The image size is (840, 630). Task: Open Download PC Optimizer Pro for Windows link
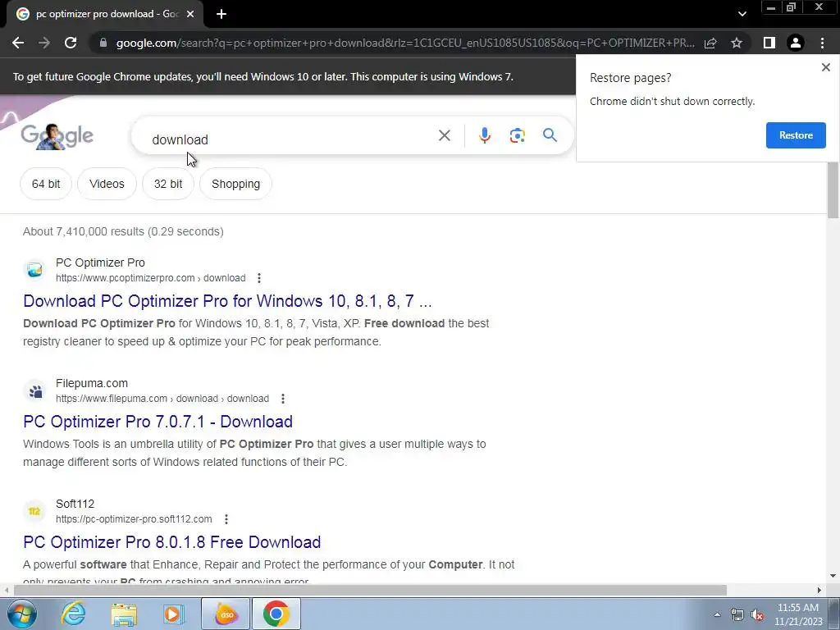pos(227,301)
